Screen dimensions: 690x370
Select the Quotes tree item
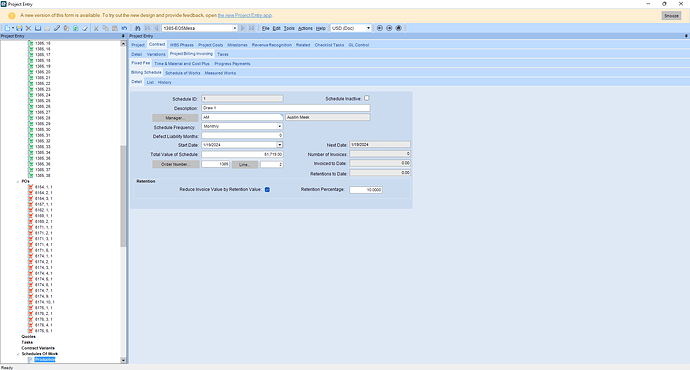click(x=29, y=337)
